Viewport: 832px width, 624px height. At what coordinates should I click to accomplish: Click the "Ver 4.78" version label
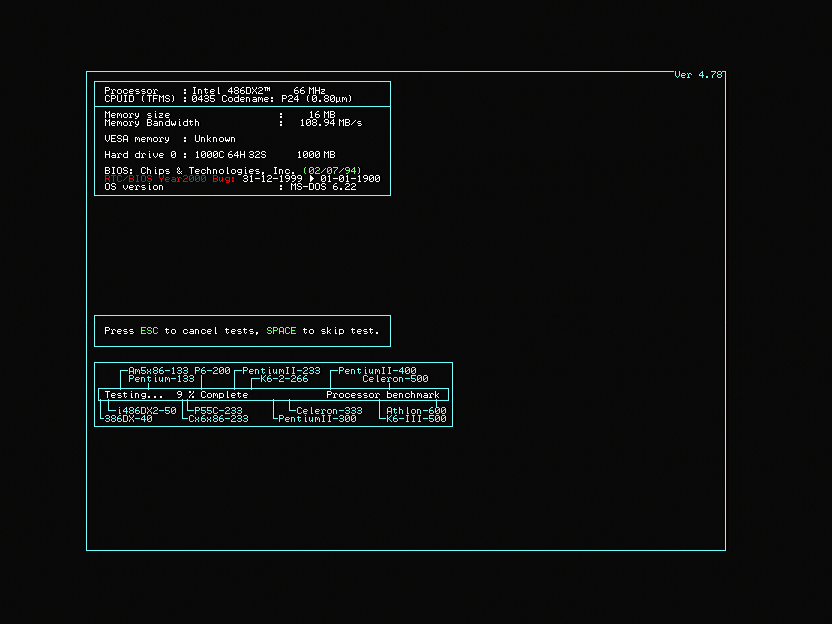point(698,75)
